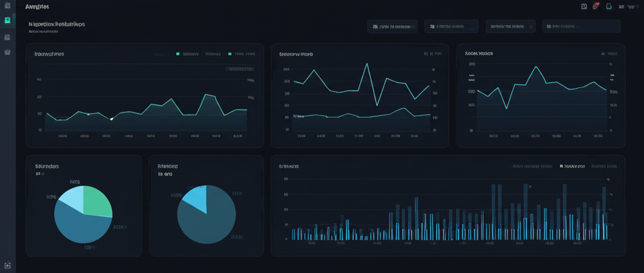
Task: Click the bright blue slice of the second pie
Action: pos(196,199)
